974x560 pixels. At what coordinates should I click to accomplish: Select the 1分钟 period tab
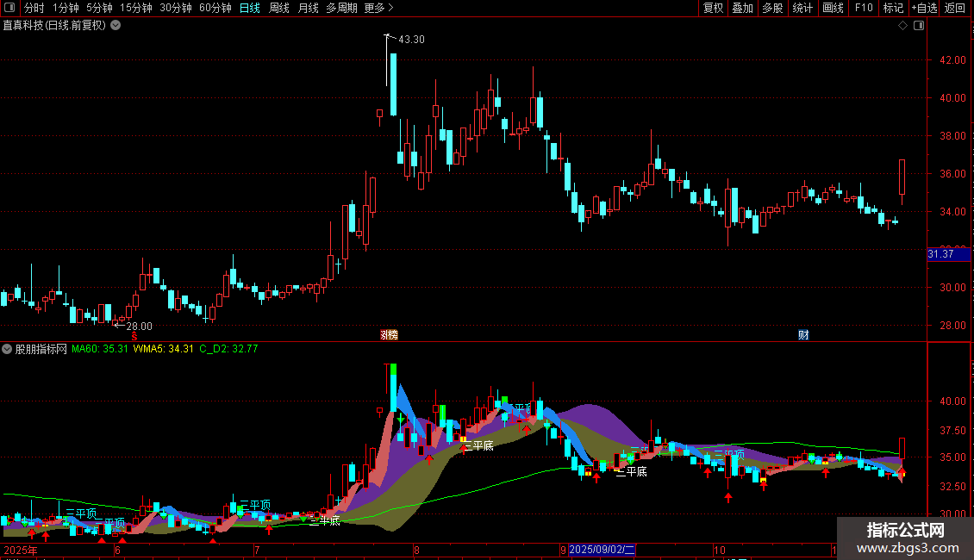pyautogui.click(x=66, y=8)
